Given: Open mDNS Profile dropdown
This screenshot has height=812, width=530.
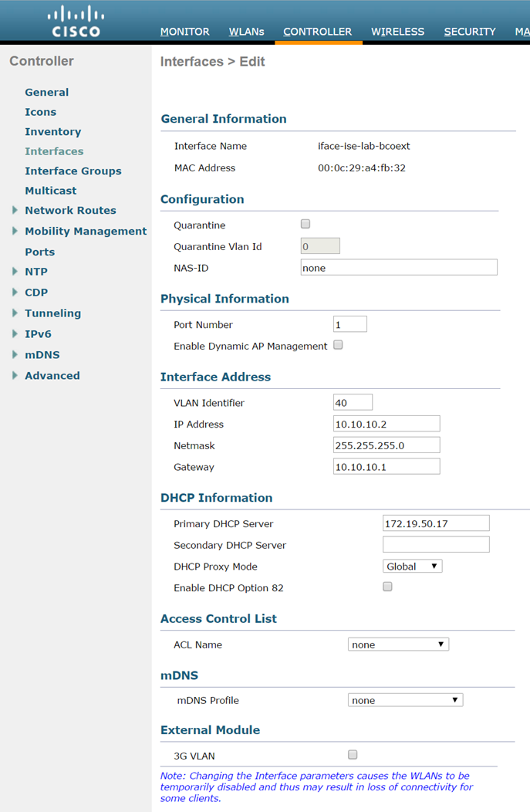Looking at the screenshot, I should coord(405,700).
